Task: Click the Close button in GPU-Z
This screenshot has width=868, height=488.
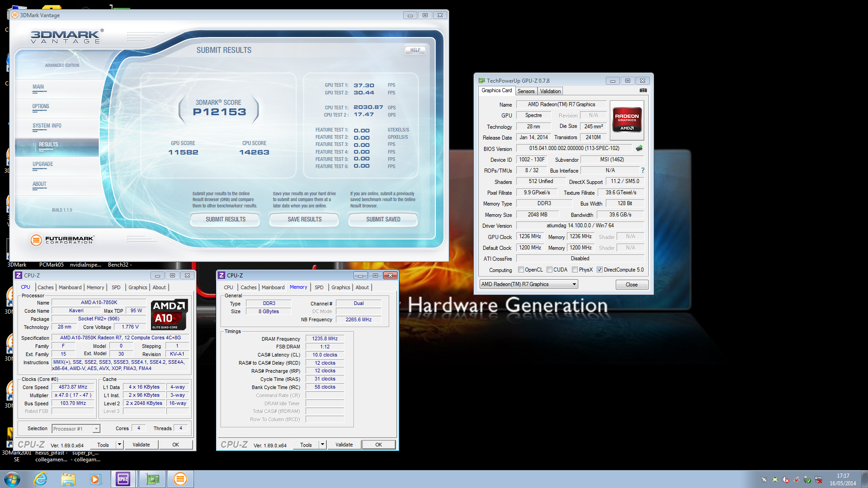Action: [x=632, y=285]
